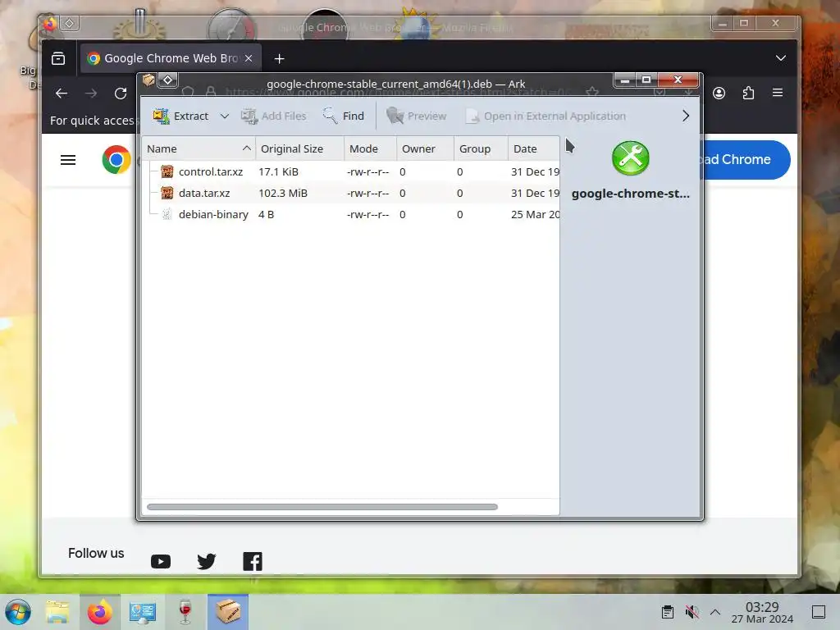Expand the Ark toolbar overflow chevron
The width and height of the screenshot is (840, 630).
[x=686, y=116]
